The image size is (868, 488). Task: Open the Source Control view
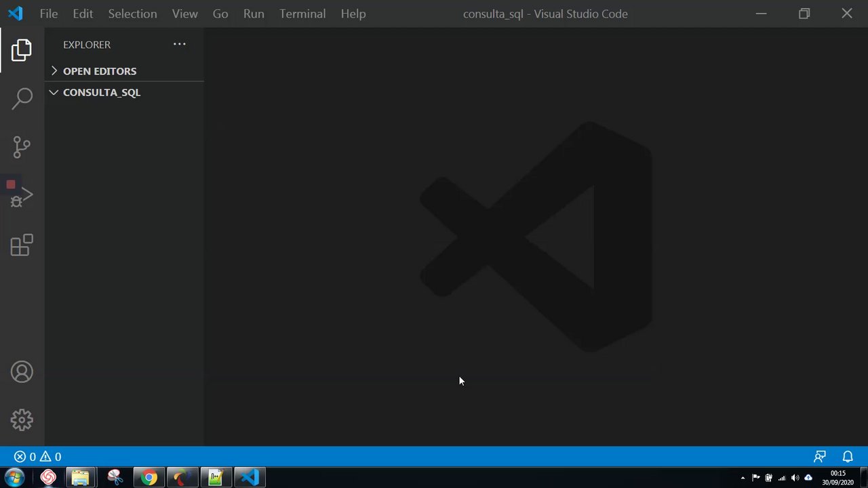tap(22, 147)
